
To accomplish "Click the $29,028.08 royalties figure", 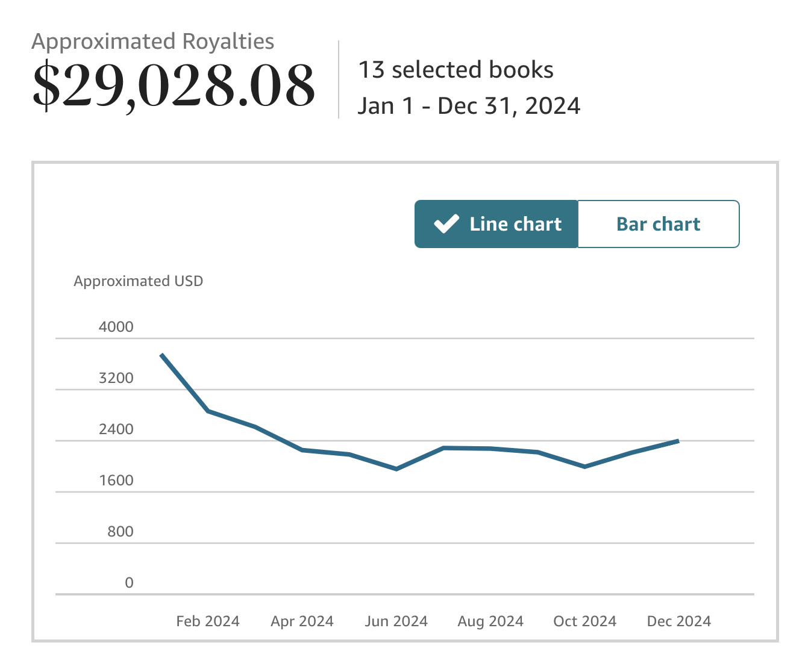I will tap(174, 84).
